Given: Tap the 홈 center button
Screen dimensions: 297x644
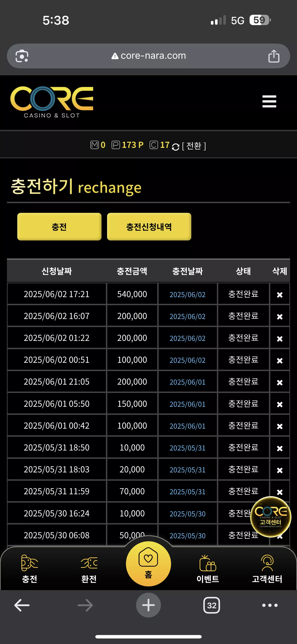Looking at the screenshot, I should point(148,564).
